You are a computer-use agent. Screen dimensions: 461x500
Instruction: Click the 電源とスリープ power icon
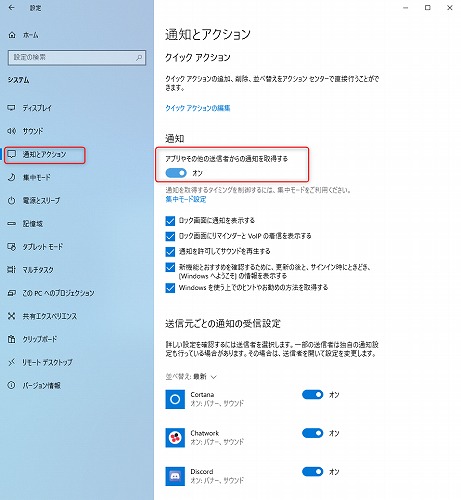pos(12,200)
